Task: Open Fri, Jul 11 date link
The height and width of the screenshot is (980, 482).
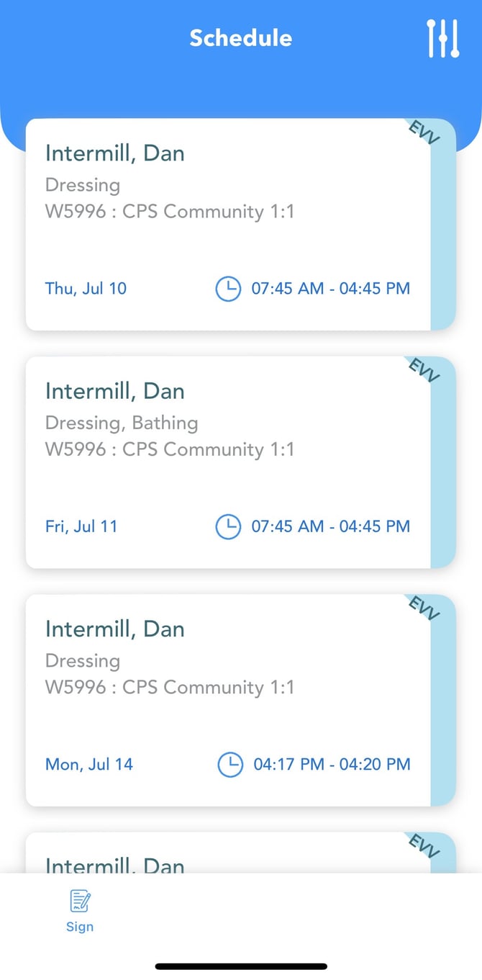Action: [81, 526]
